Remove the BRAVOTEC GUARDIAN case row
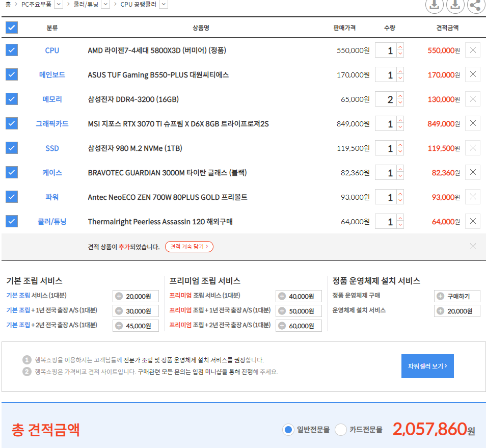 point(473,172)
